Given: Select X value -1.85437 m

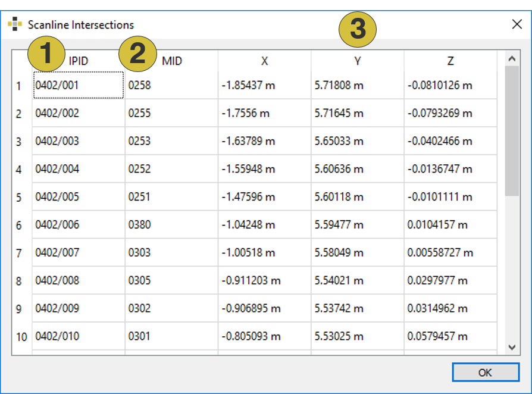Looking at the screenshot, I should click(264, 85).
